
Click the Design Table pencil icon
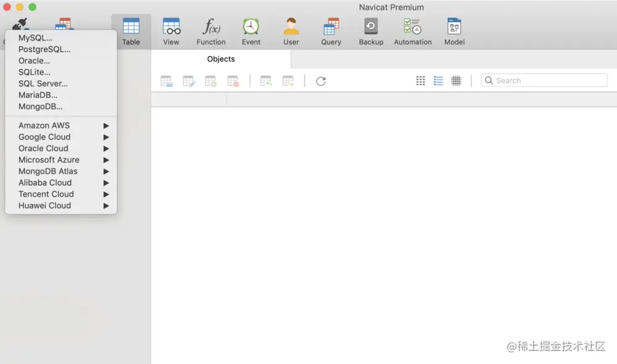189,81
